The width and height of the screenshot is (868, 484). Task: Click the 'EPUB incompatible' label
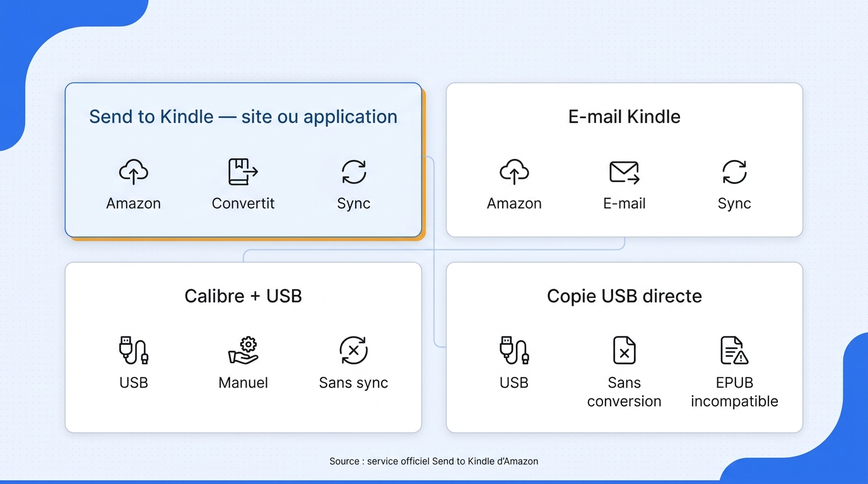point(734,392)
